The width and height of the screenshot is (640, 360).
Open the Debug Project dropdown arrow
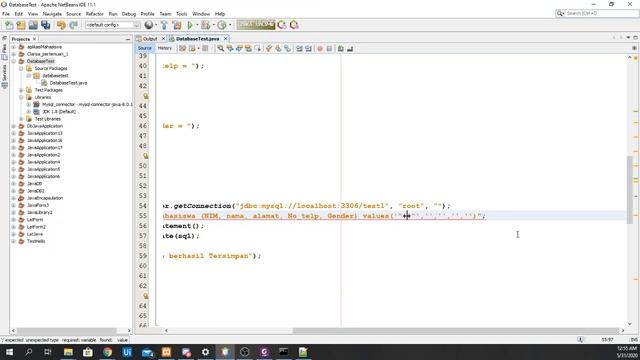[213, 25]
